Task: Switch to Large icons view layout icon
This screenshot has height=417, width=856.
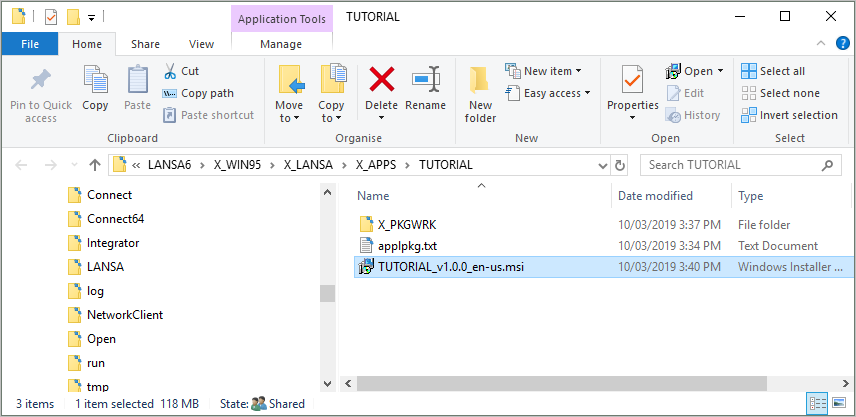Action: pos(840,404)
